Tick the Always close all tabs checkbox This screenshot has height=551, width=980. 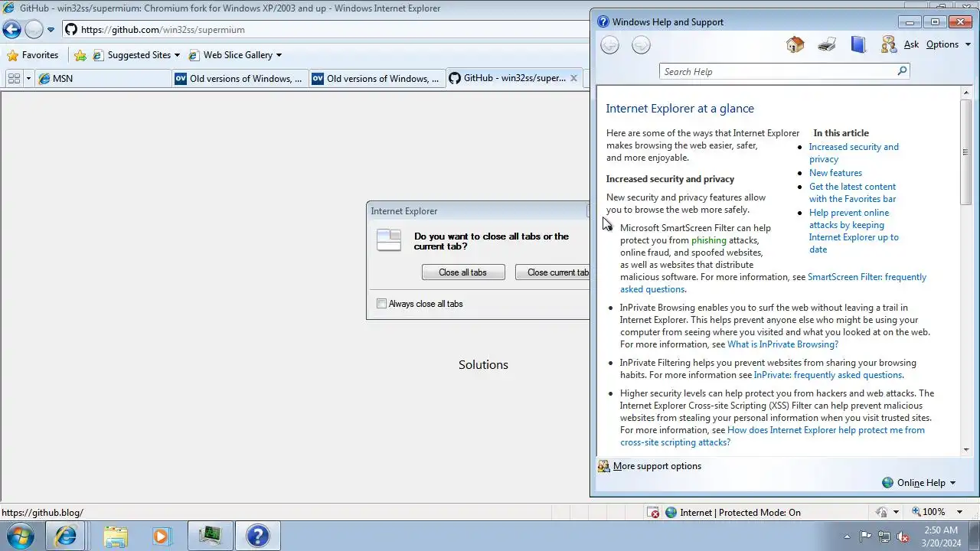[382, 304]
